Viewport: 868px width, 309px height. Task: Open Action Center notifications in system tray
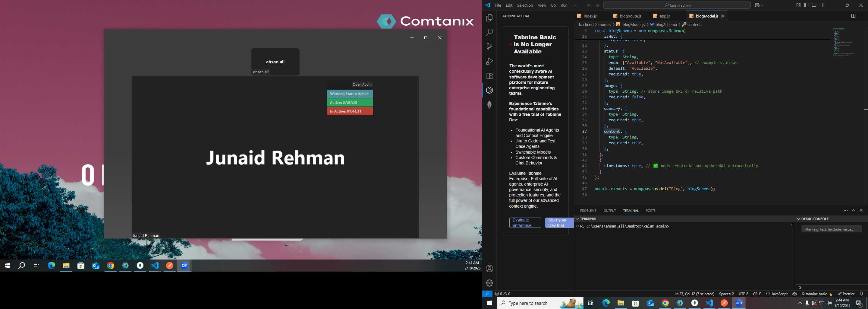click(859, 303)
